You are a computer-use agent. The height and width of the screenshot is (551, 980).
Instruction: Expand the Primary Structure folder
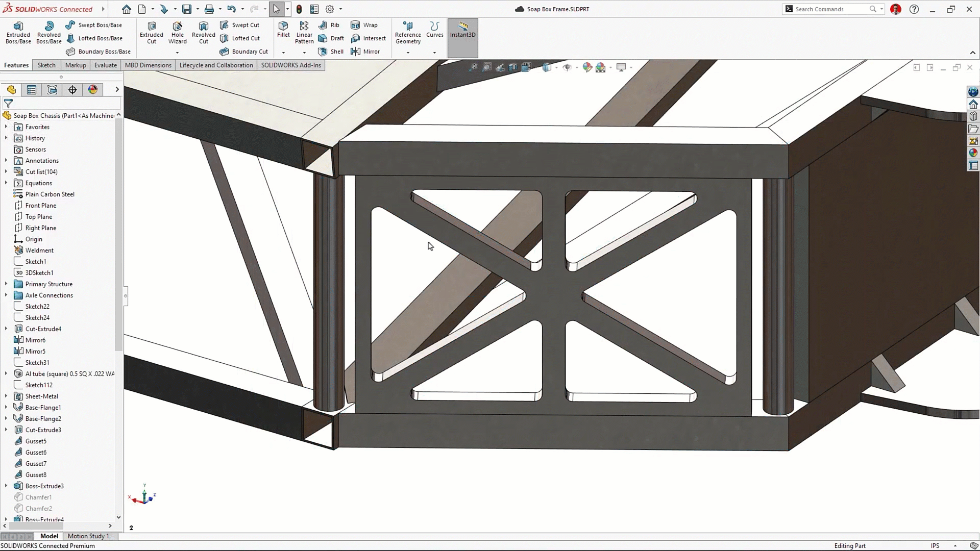pyautogui.click(x=6, y=284)
